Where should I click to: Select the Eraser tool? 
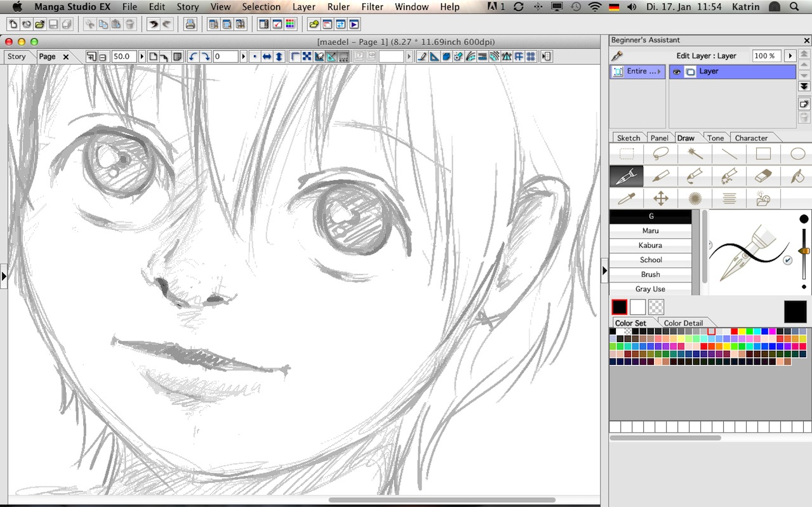click(x=763, y=176)
